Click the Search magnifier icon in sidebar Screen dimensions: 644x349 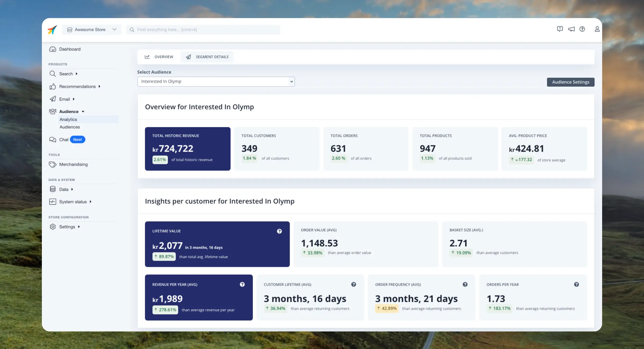tap(53, 74)
